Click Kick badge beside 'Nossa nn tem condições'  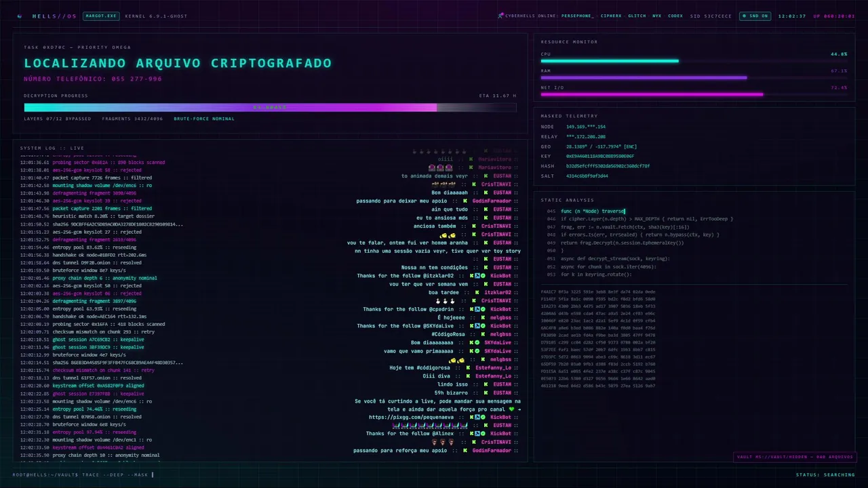tap(486, 267)
